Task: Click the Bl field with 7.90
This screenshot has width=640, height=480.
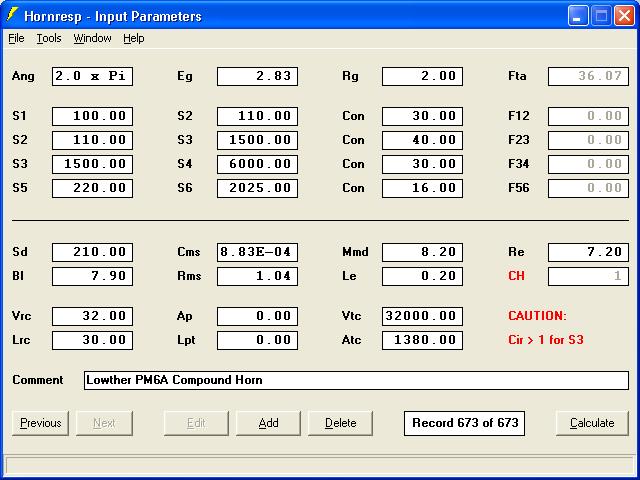Action: point(92,276)
